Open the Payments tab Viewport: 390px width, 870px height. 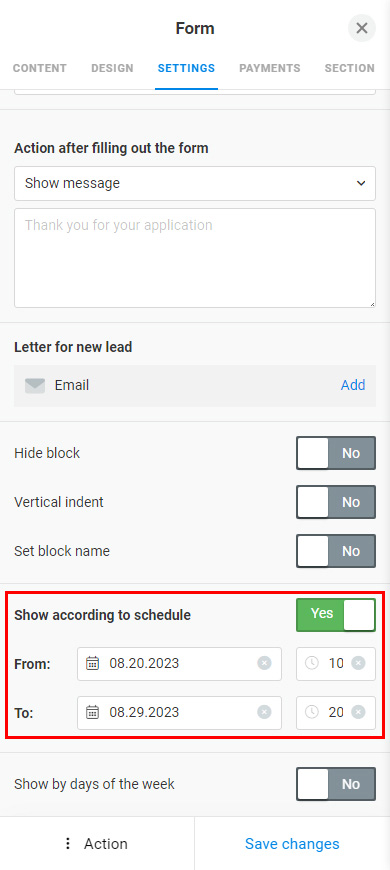click(x=270, y=68)
